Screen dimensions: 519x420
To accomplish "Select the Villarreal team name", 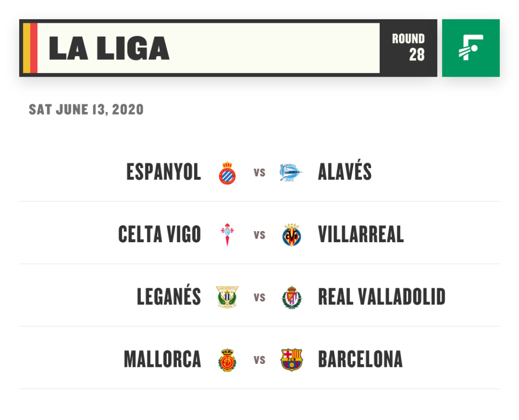I will (x=361, y=235).
